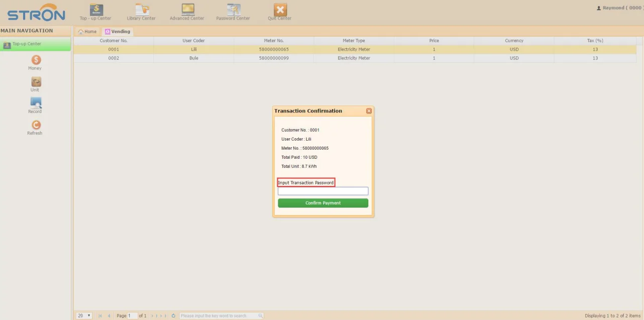Select the customer row for Bule
Image resolution: width=644 pixels, height=320 pixels.
pos(194,58)
